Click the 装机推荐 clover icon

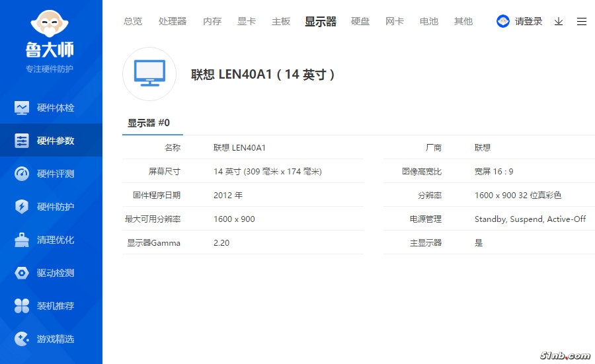click(x=22, y=306)
